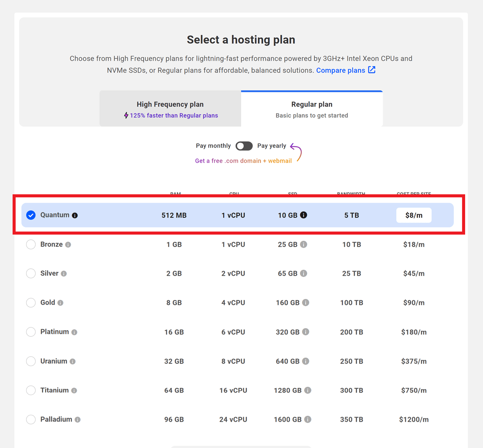The image size is (483, 448).
Task: Click the $180/m price for Platinum
Action: (414, 332)
